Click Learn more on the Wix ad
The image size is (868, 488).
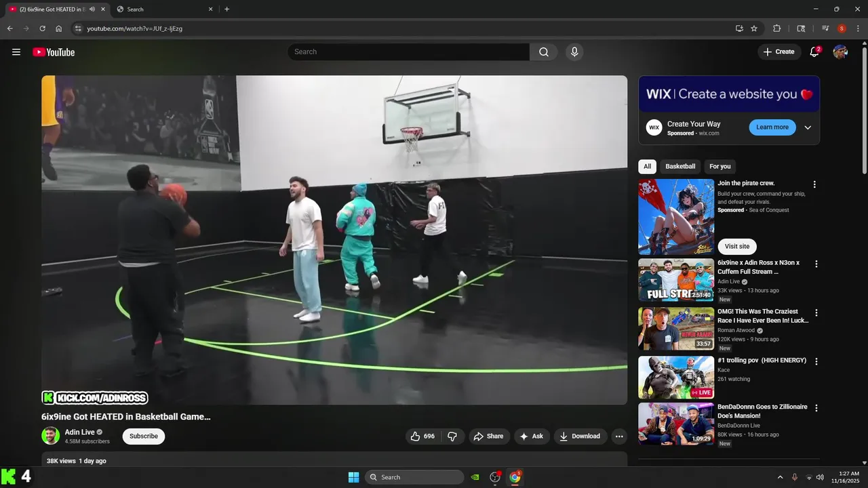pyautogui.click(x=772, y=127)
